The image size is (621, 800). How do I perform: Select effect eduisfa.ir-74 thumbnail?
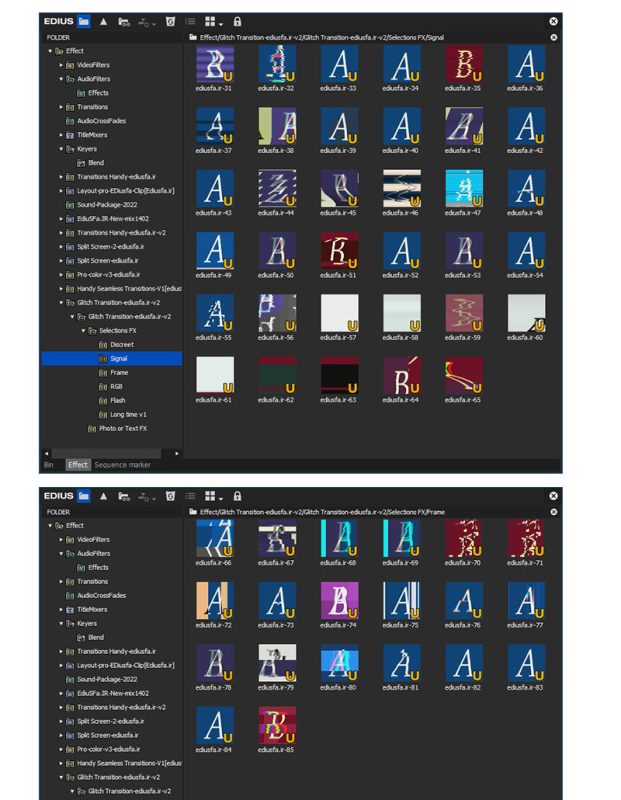pyautogui.click(x=339, y=601)
